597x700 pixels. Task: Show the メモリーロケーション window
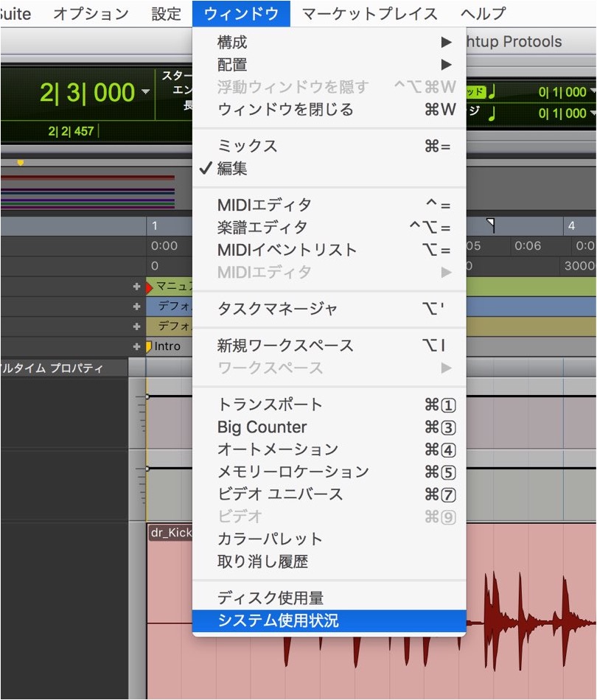click(x=329, y=472)
